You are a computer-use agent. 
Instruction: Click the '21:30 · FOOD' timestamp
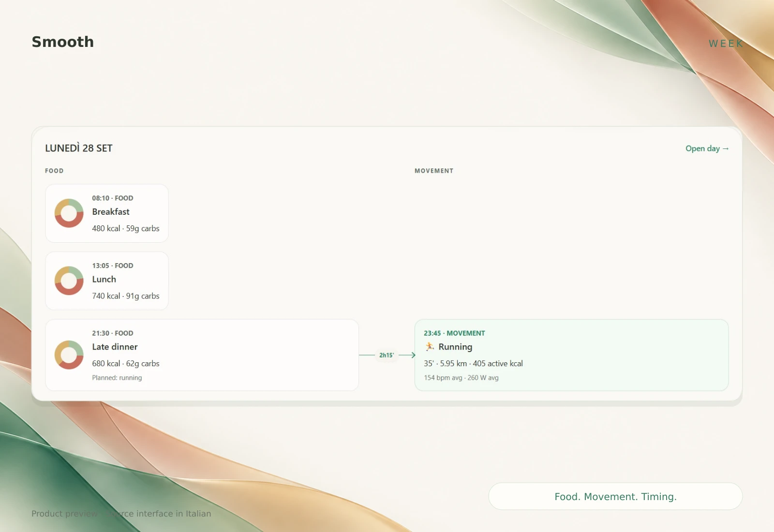[x=113, y=333]
